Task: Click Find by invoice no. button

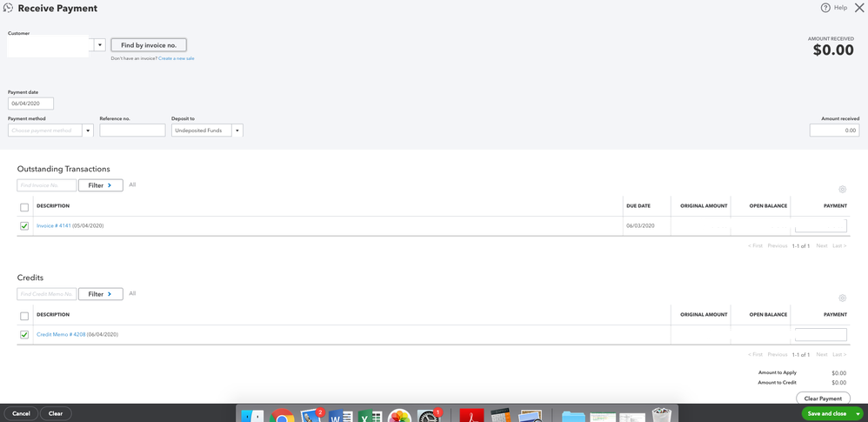Action: coord(149,45)
